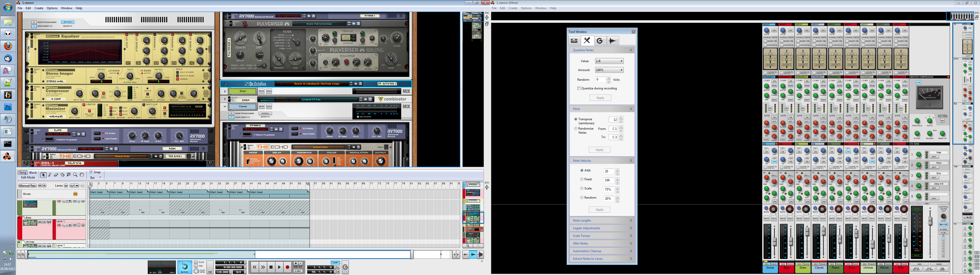Select the Pencil tool in sequencer toolbar

(x=50, y=175)
